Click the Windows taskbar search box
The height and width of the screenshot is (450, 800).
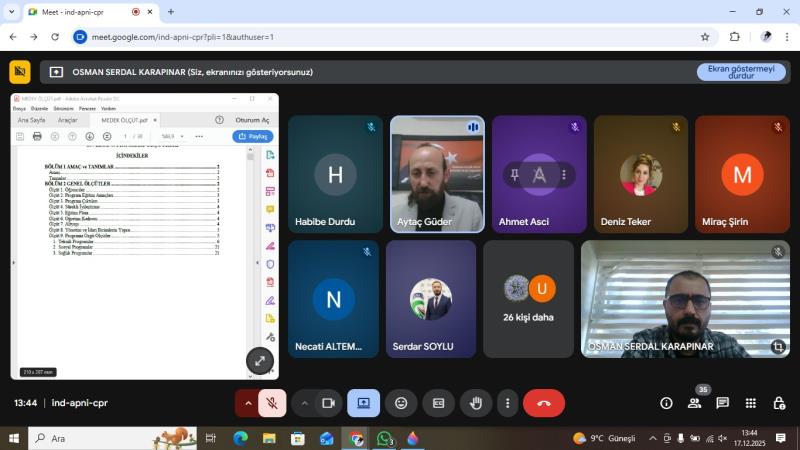pos(110,438)
